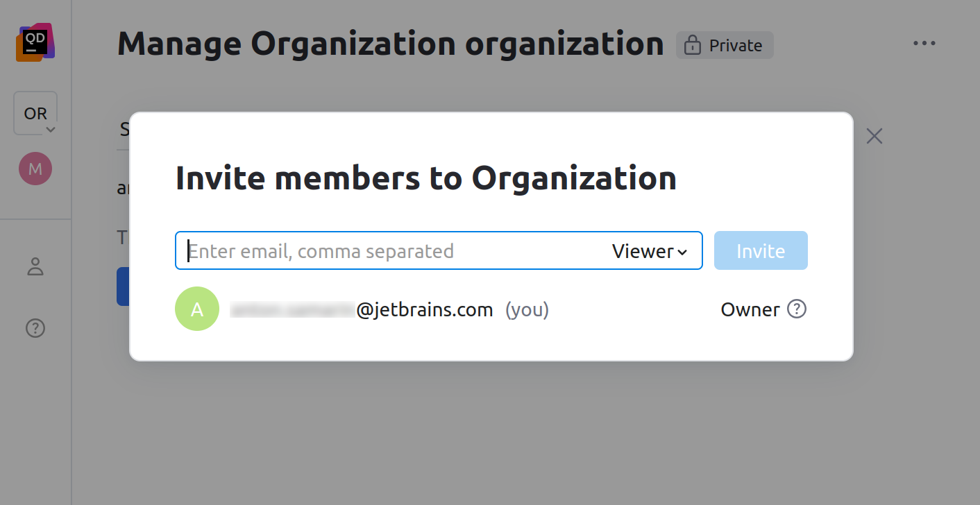Open the account menu via the M avatar

point(35,168)
